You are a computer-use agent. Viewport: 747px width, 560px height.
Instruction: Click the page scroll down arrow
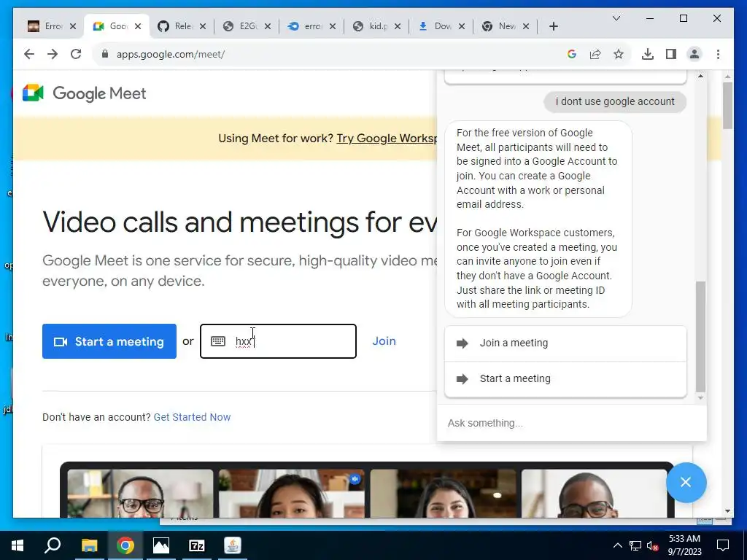click(727, 511)
